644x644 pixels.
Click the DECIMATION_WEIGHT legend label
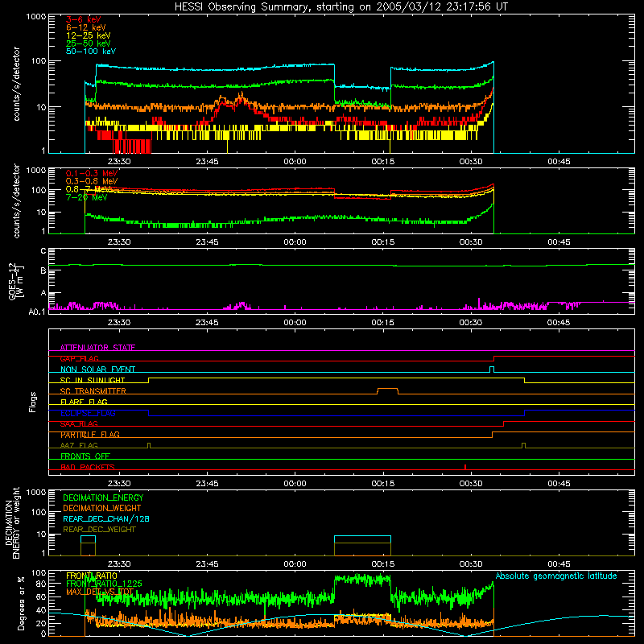102,508
